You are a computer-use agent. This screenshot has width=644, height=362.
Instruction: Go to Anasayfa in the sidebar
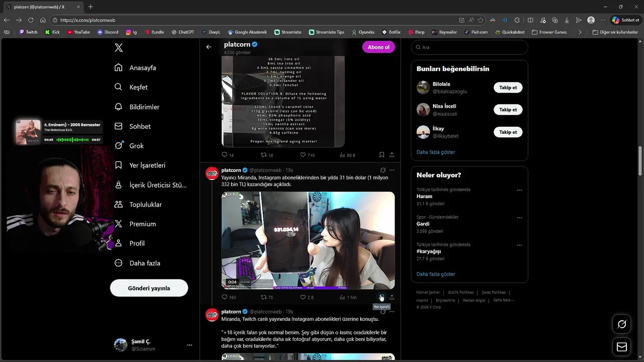click(x=135, y=68)
